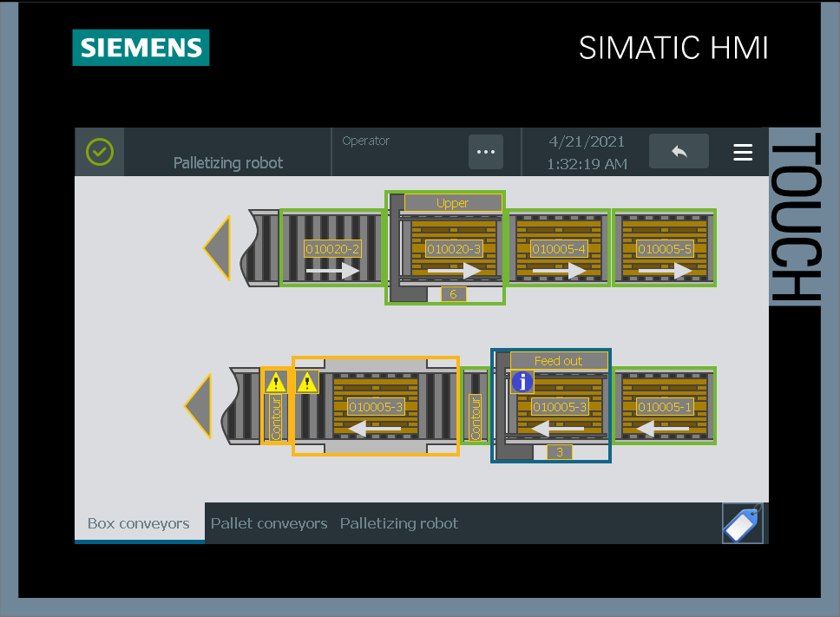Click the blue info icon on Feed out

tap(522, 382)
